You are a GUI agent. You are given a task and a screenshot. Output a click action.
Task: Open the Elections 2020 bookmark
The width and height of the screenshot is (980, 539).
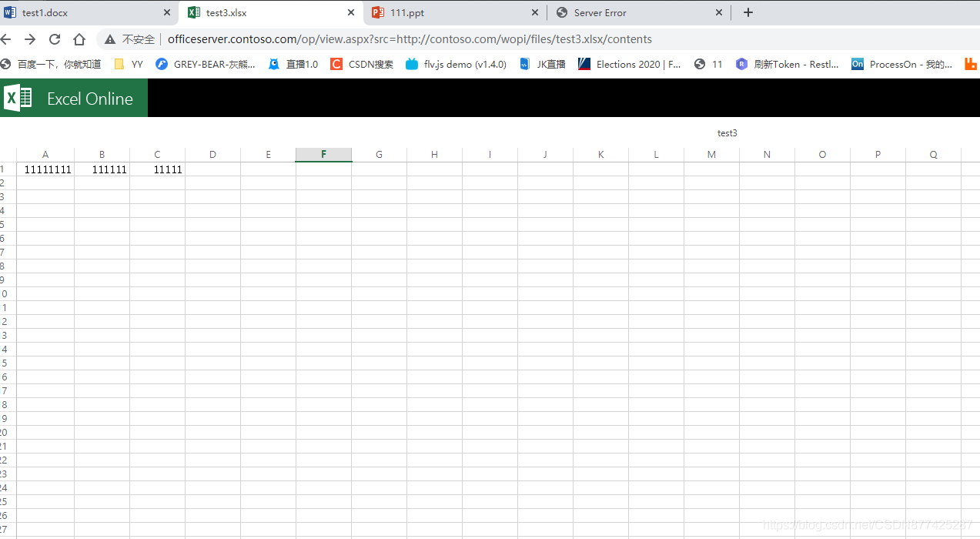coord(630,64)
